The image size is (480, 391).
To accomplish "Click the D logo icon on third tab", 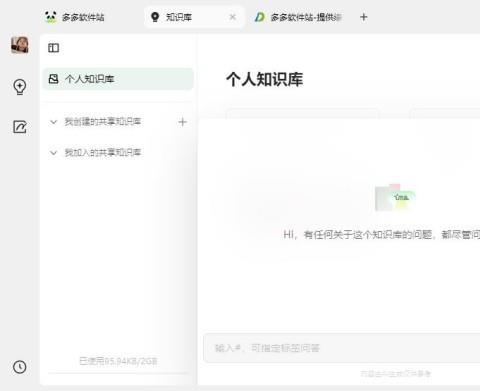I will [x=260, y=17].
